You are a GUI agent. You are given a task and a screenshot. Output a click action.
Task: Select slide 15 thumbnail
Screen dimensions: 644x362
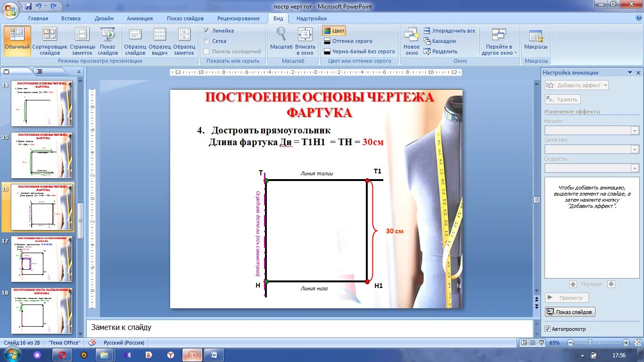42,156
